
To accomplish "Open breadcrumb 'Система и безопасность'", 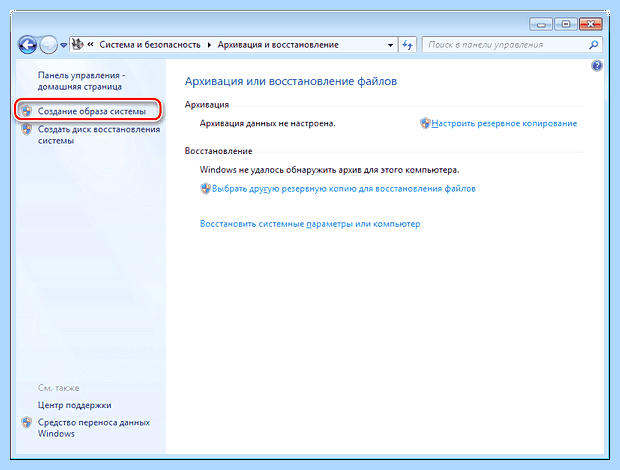I will 150,45.
